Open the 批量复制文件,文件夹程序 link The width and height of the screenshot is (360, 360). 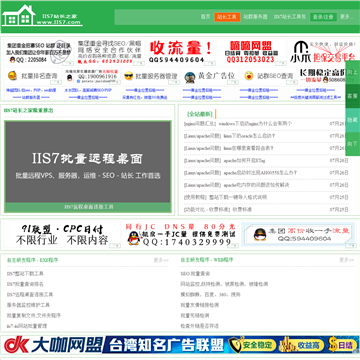[x=34, y=315]
